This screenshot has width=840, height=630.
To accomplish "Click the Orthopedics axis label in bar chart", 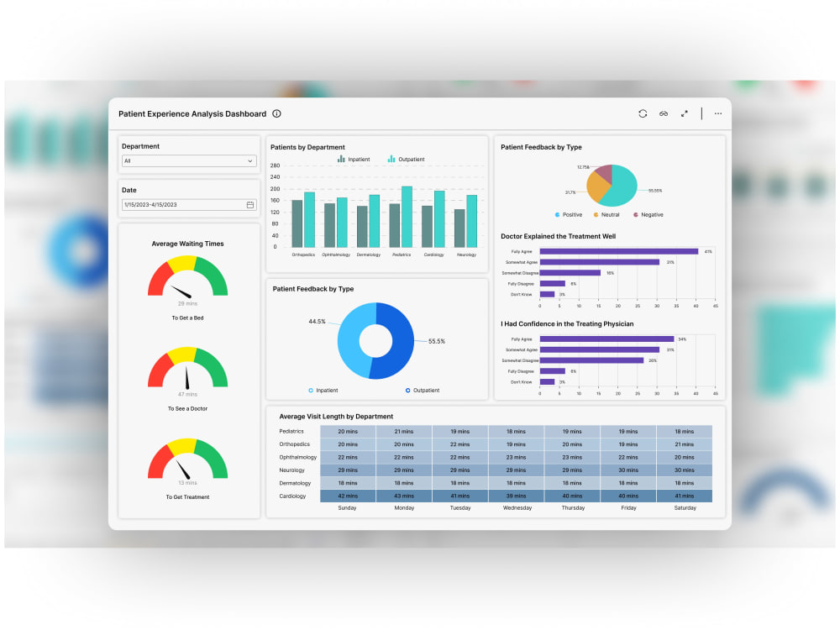I will [303, 255].
